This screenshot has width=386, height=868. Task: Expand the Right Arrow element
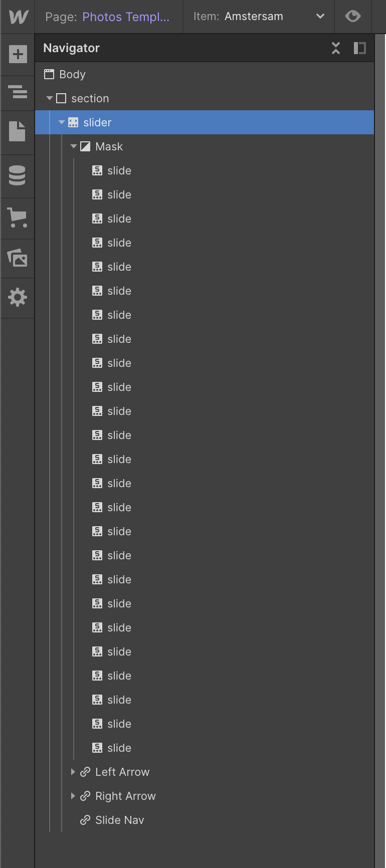coord(73,796)
